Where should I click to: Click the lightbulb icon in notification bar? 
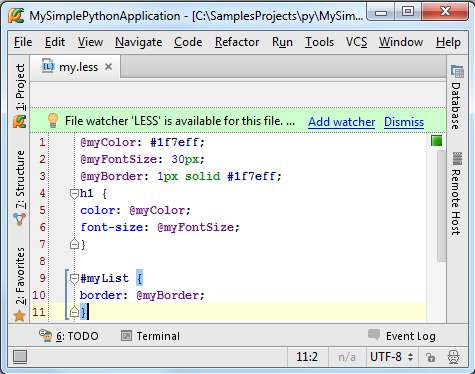(53, 120)
